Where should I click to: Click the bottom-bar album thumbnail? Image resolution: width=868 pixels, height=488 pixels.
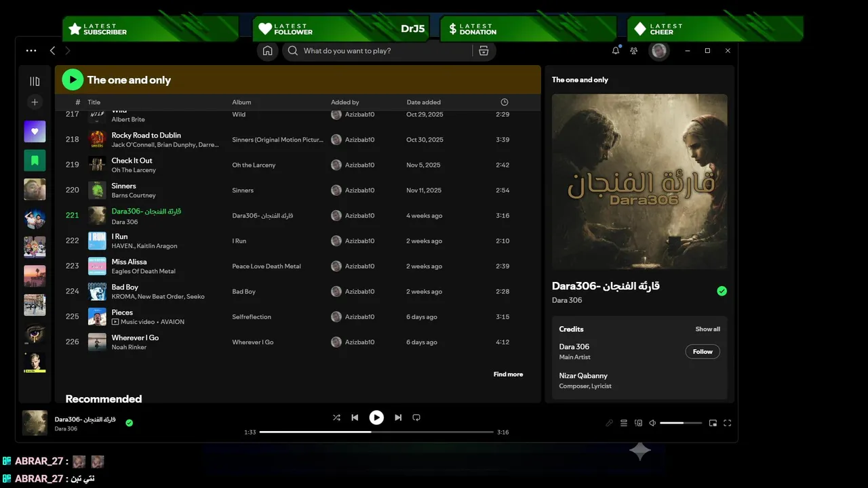35,423
